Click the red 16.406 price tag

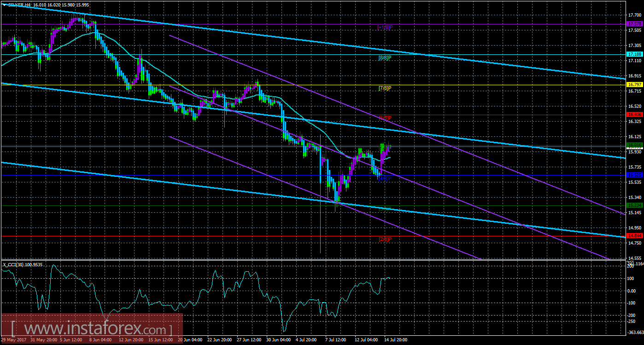634,114
